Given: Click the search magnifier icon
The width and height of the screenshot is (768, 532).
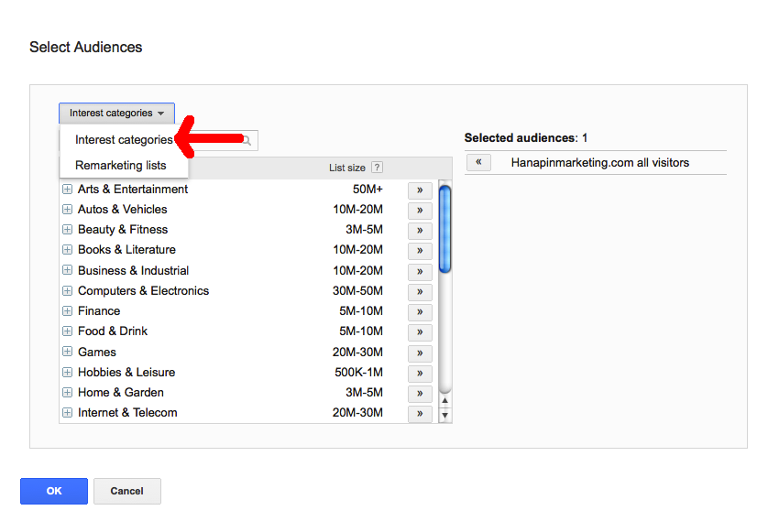Looking at the screenshot, I should [247, 141].
